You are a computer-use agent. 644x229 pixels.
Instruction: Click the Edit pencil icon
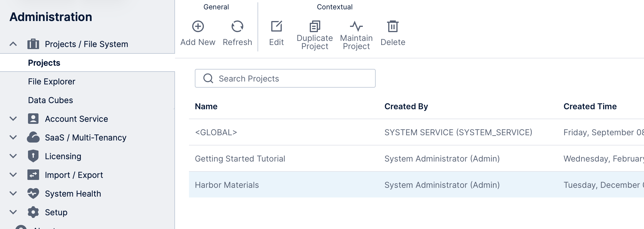276,27
